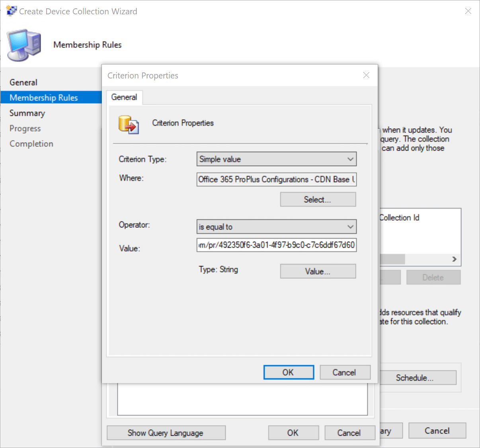The width and height of the screenshot is (480, 448).
Task: Click inside the Value text field
Action: [x=276, y=245]
